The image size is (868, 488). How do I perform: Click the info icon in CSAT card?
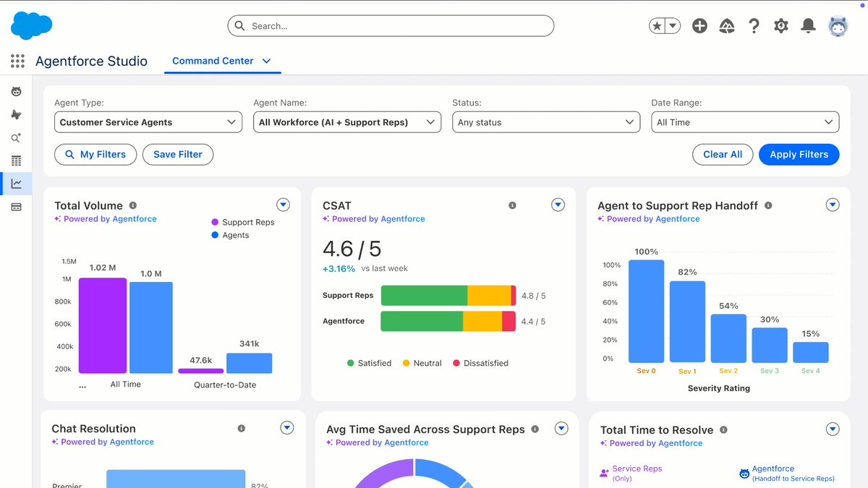pyautogui.click(x=512, y=205)
